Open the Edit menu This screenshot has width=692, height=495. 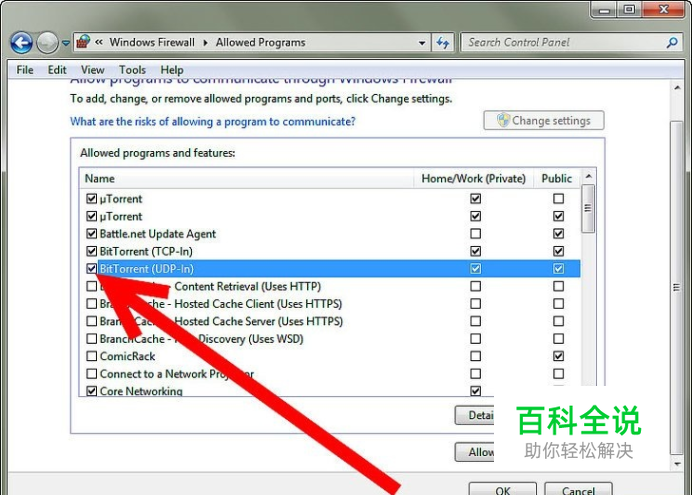click(x=57, y=70)
